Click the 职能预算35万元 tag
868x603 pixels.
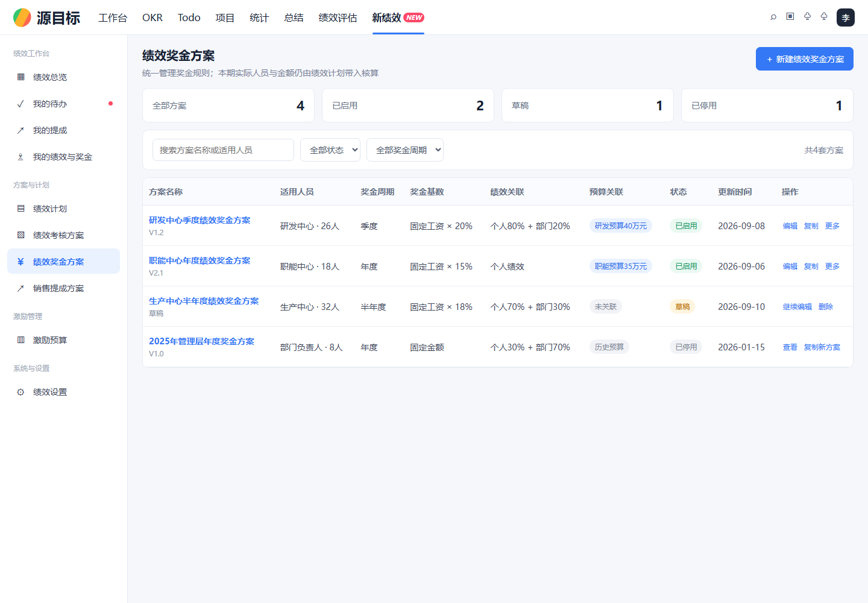coord(621,267)
